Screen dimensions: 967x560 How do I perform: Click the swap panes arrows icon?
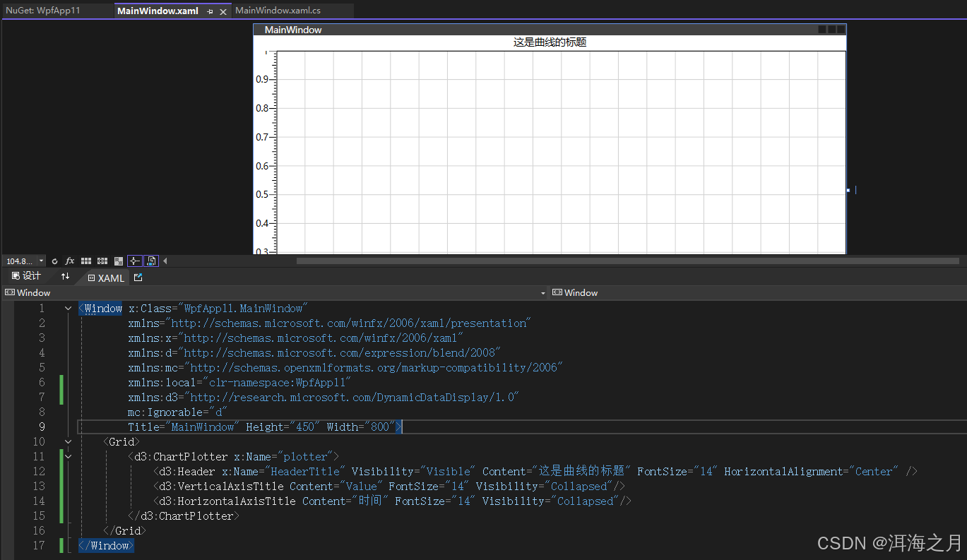click(x=65, y=277)
